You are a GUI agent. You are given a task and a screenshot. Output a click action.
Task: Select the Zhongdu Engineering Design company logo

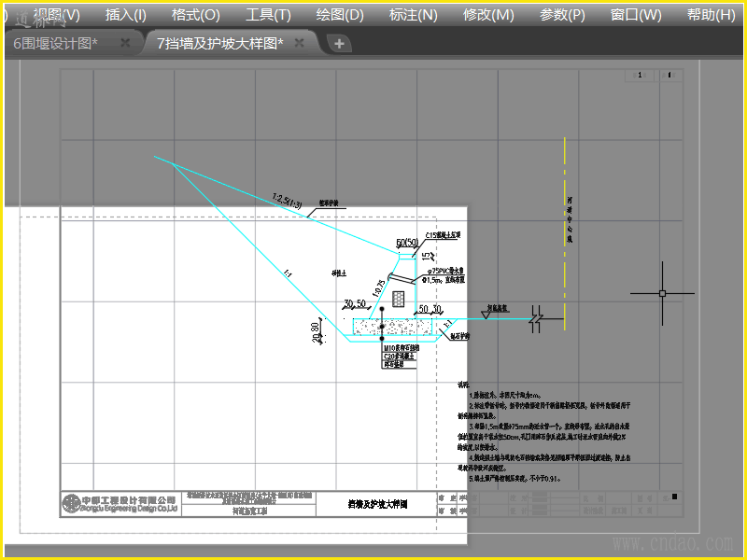[x=120, y=504]
